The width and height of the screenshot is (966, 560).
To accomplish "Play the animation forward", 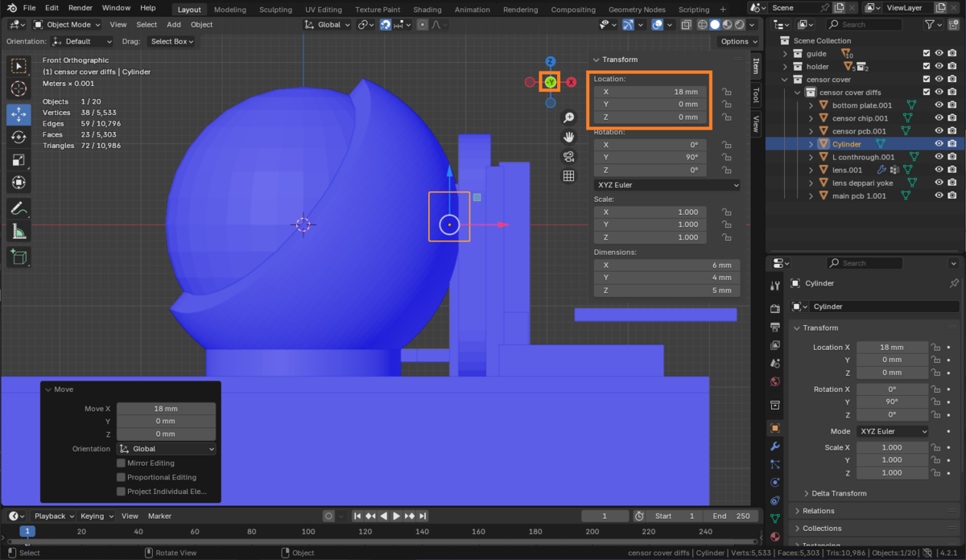I will tap(397, 516).
